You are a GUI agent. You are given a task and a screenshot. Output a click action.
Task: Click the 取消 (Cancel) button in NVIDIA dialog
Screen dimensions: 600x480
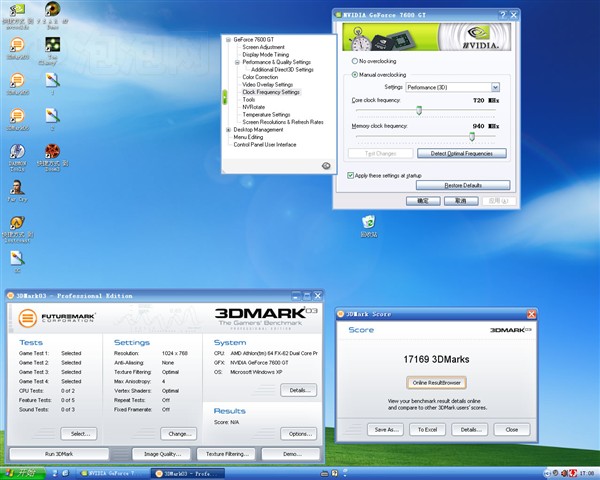tap(461, 201)
